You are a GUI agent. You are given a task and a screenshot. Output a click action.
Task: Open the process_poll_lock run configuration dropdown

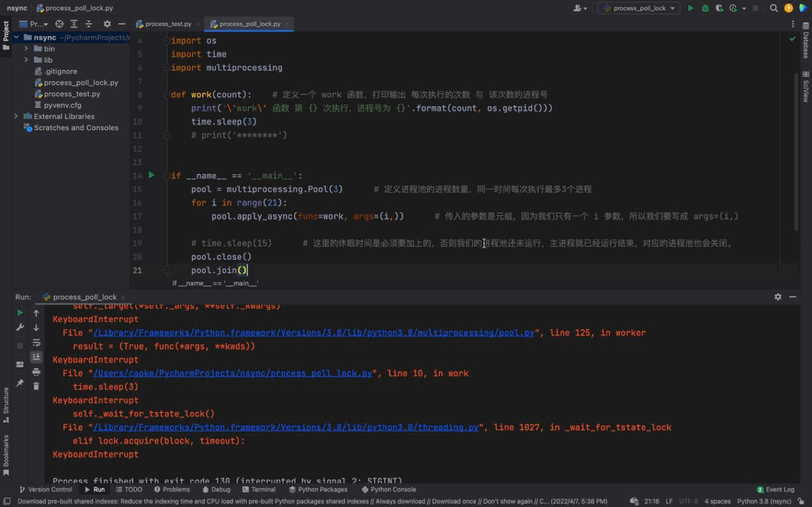[638, 8]
